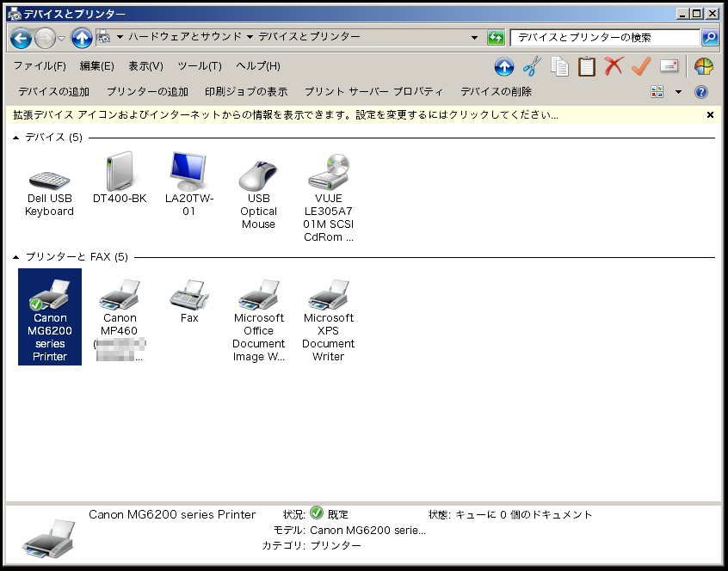The height and width of the screenshot is (571, 728).
Task: Expand dropdown after ハードウェアとサウンド breadcrumb
Action: point(250,37)
